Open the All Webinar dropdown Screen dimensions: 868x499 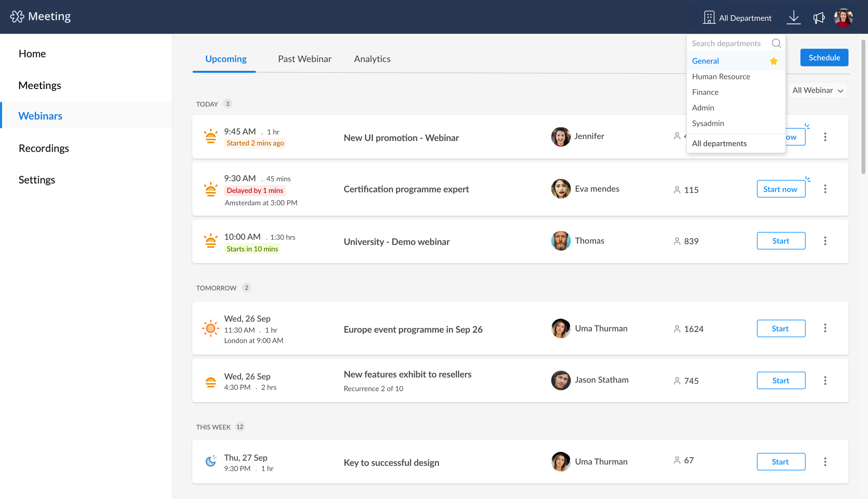point(818,90)
